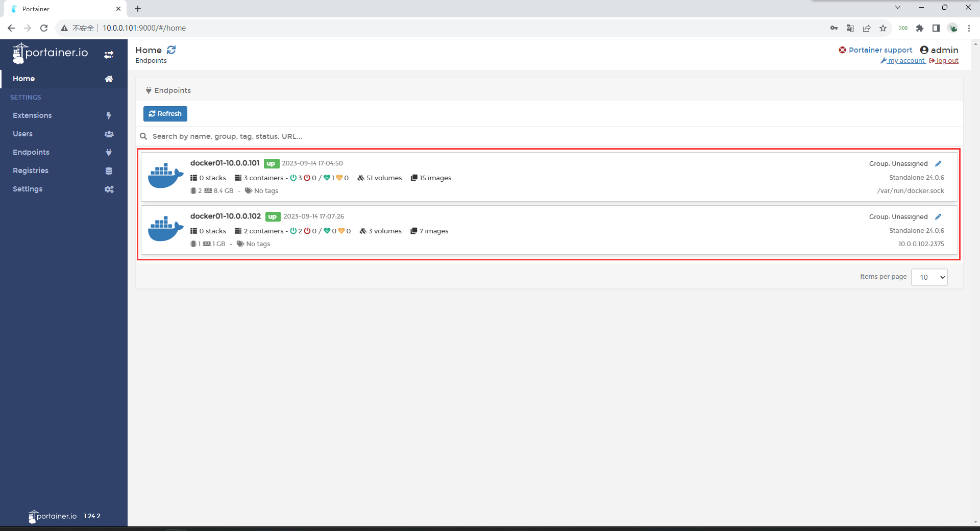This screenshot has width=980, height=531.
Task: Click the '7 images' text
Action: click(x=434, y=231)
